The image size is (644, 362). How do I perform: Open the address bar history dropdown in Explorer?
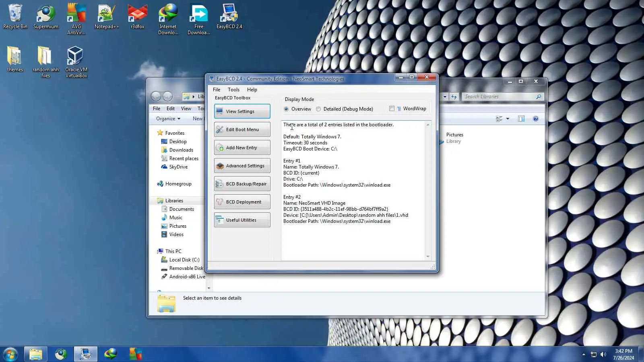click(x=445, y=97)
